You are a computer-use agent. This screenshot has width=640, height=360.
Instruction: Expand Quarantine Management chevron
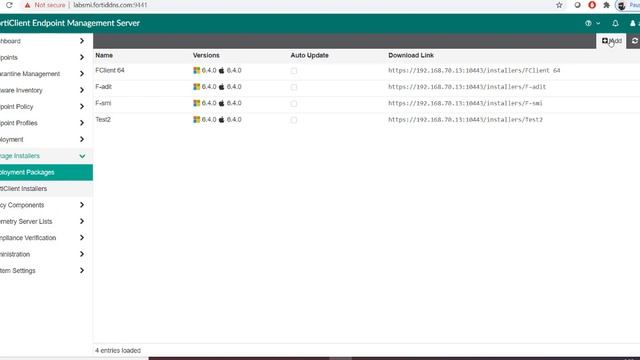pos(82,74)
